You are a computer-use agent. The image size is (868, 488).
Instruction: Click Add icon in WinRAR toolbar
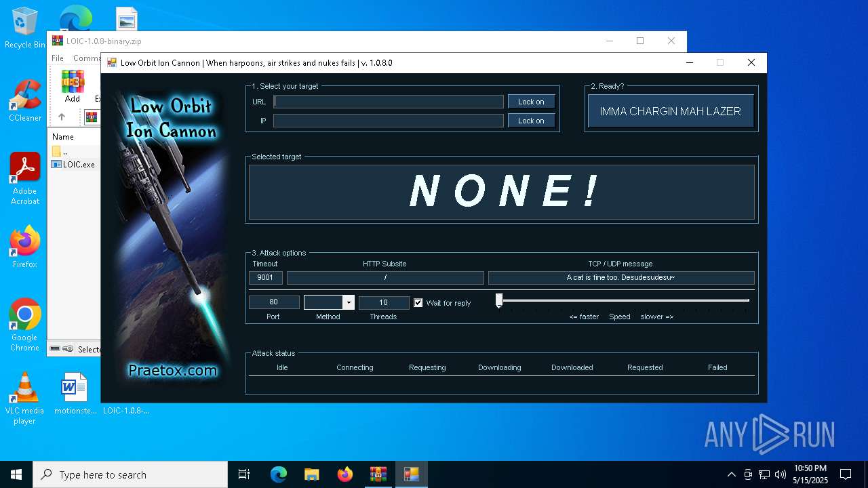(x=73, y=86)
